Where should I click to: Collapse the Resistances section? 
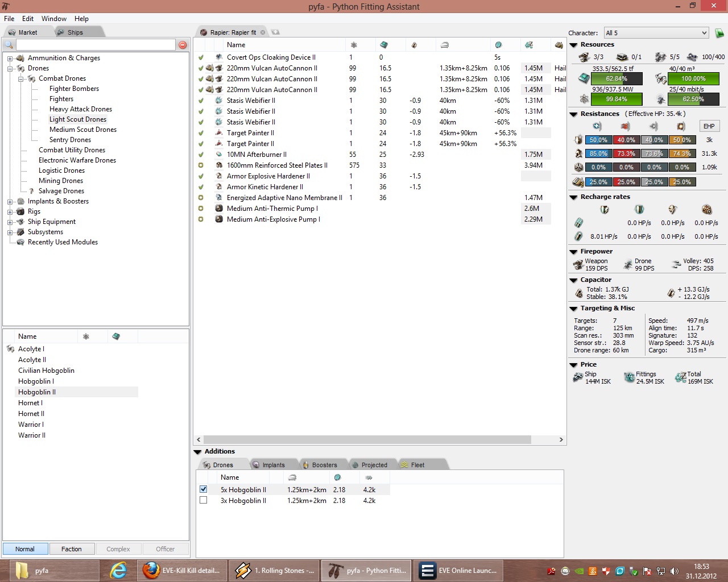tap(573, 114)
